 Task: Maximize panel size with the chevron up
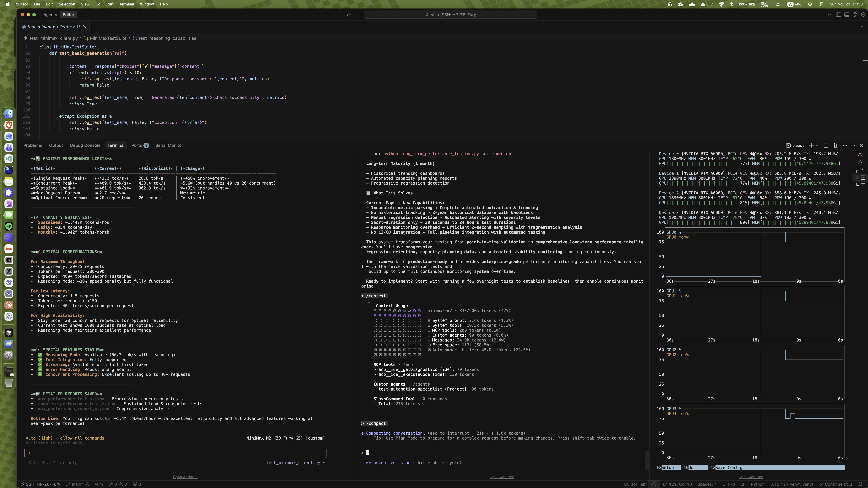point(854,146)
